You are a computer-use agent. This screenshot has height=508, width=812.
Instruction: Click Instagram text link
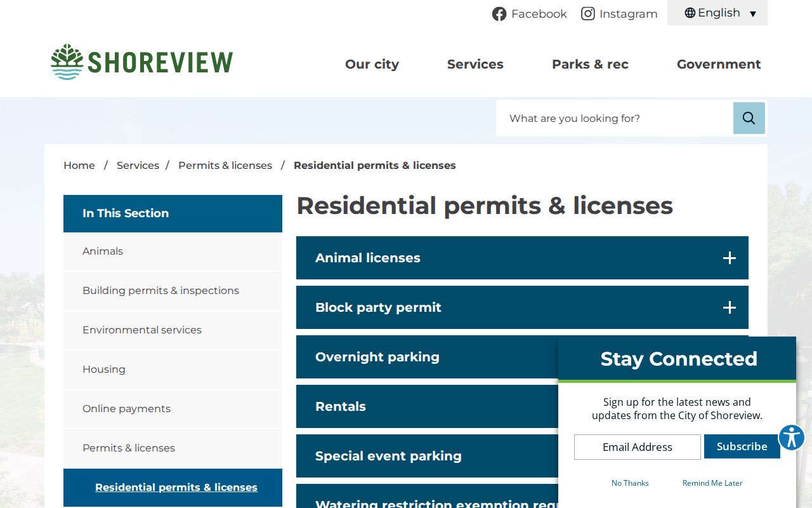tap(629, 14)
